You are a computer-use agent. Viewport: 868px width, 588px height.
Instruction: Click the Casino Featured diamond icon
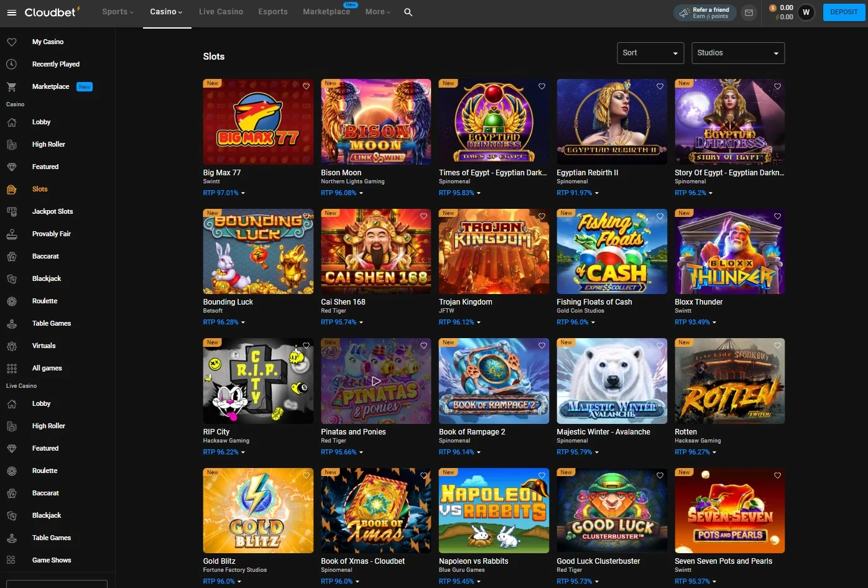(x=11, y=167)
